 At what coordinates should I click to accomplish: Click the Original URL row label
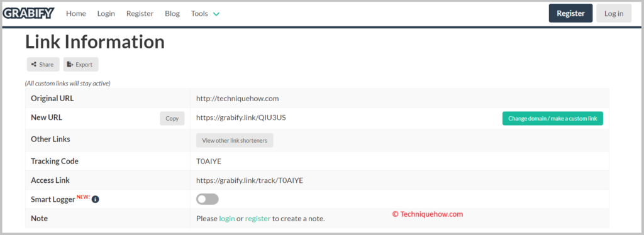pos(53,99)
